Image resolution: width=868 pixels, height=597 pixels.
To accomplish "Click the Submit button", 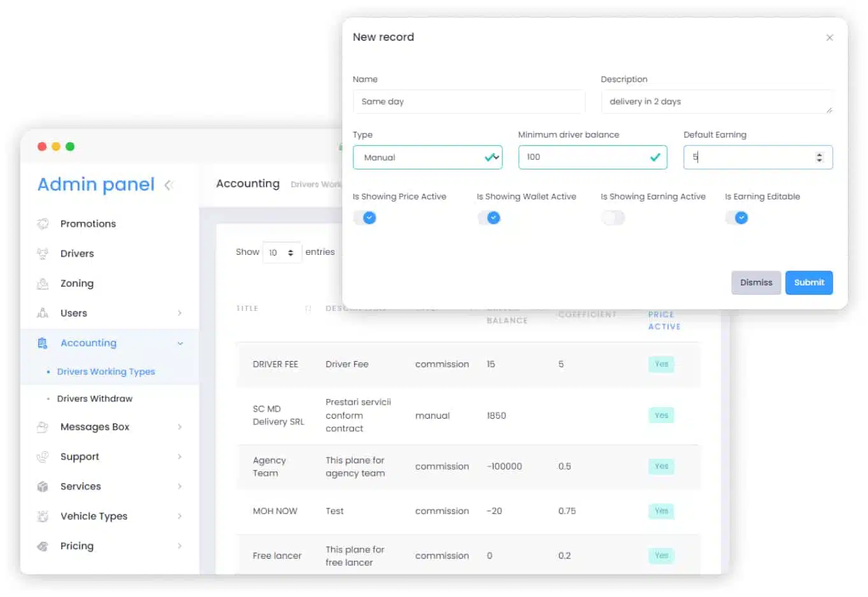I will [x=809, y=283].
